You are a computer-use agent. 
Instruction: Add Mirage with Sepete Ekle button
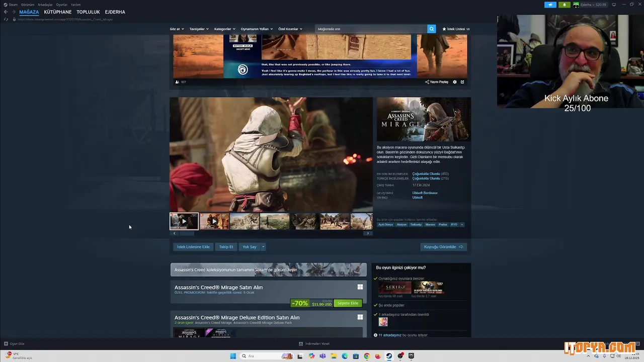coord(348,303)
